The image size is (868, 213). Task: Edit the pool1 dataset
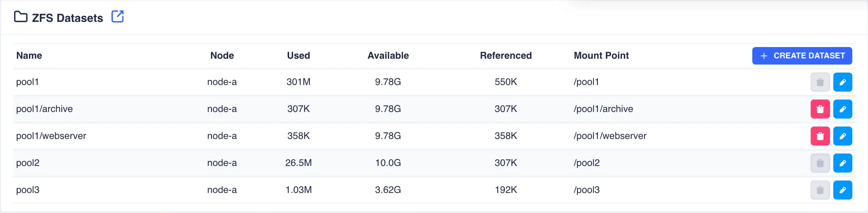pos(842,82)
